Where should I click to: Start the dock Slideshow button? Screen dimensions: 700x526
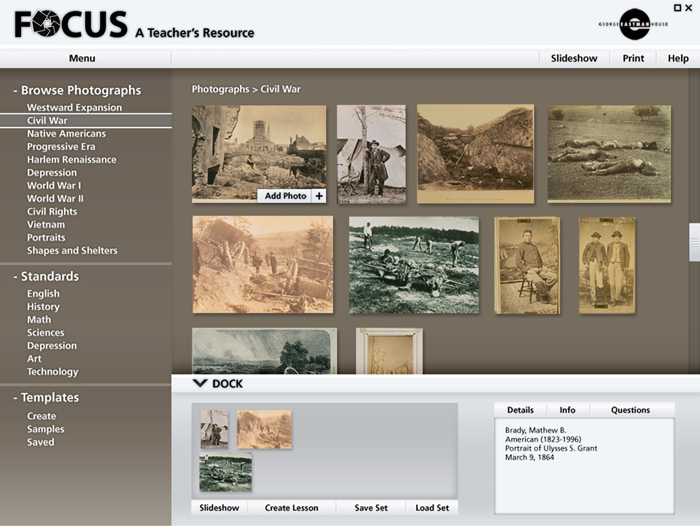219,508
